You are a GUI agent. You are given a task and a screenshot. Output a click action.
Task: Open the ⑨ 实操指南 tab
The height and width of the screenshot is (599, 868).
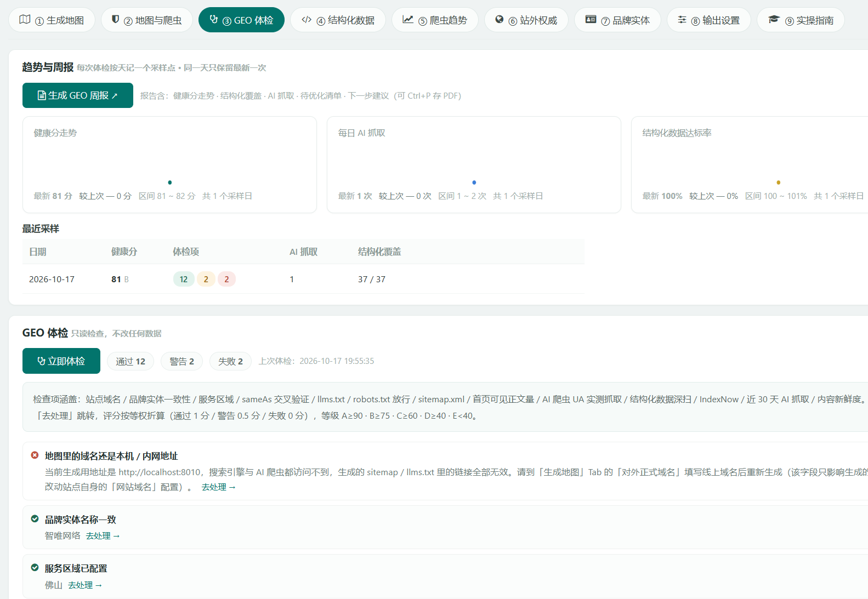click(801, 20)
